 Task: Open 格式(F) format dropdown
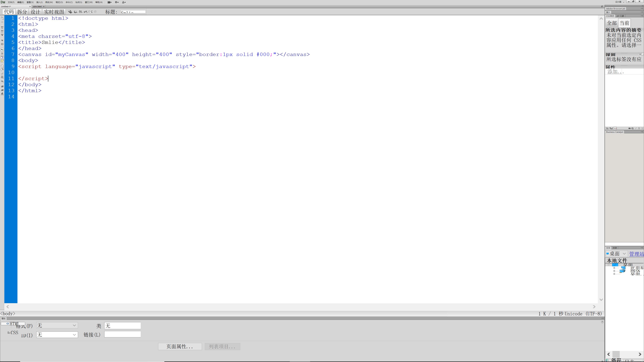[57, 325]
